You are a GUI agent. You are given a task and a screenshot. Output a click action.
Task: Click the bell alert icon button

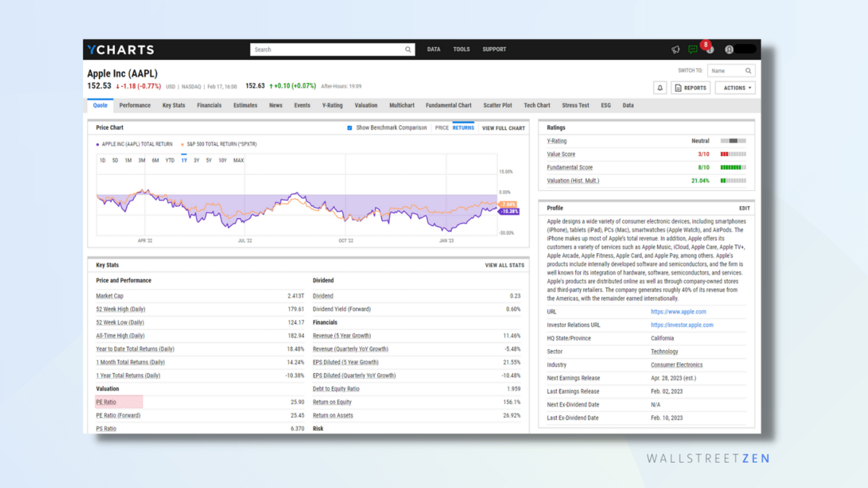660,88
